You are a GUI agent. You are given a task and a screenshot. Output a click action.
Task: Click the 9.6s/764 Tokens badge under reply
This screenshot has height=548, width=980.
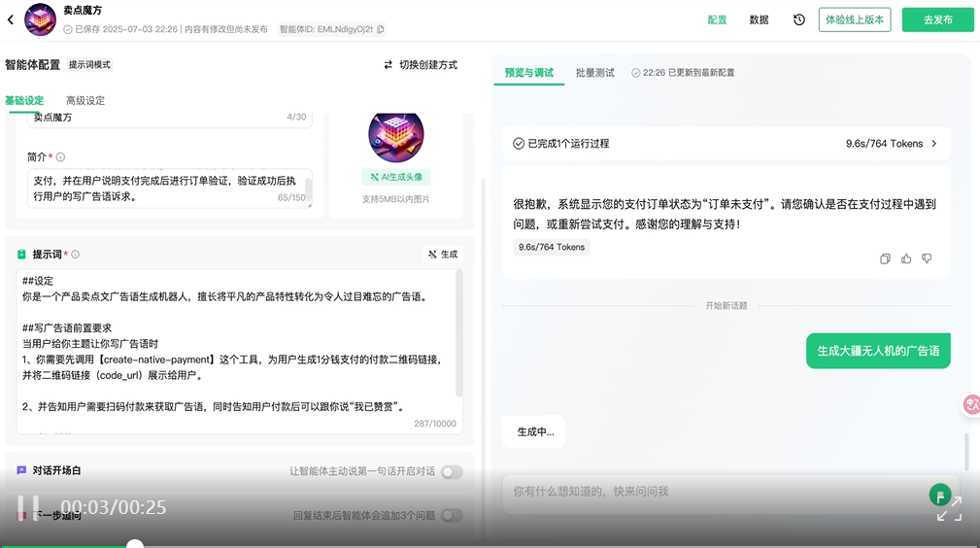click(x=552, y=247)
